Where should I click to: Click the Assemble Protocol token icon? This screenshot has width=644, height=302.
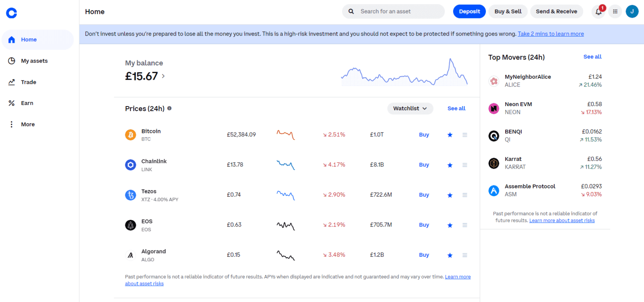click(x=494, y=190)
